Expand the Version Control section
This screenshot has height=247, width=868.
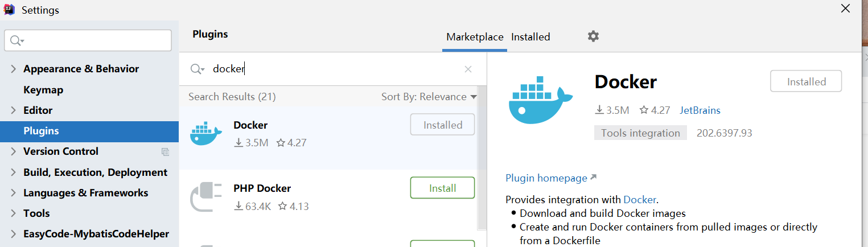click(x=13, y=151)
